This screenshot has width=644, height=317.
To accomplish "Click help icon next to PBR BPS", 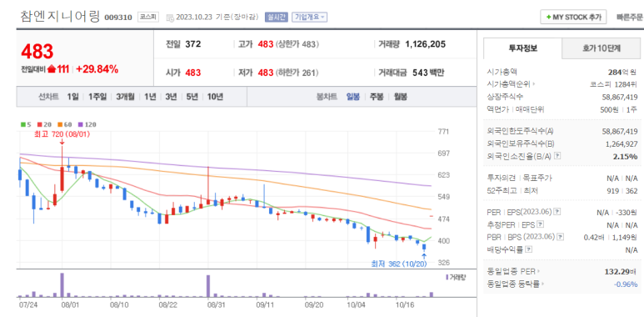I will [561, 237].
